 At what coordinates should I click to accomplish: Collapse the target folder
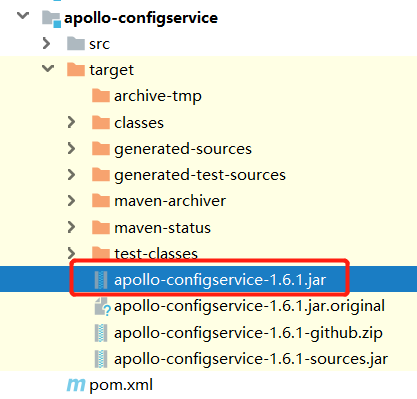tap(48, 68)
